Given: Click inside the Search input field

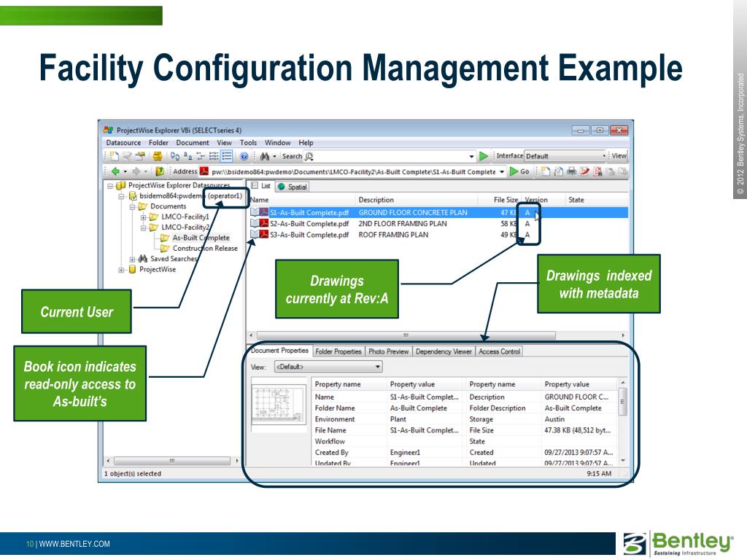Looking at the screenshot, I should [391, 156].
